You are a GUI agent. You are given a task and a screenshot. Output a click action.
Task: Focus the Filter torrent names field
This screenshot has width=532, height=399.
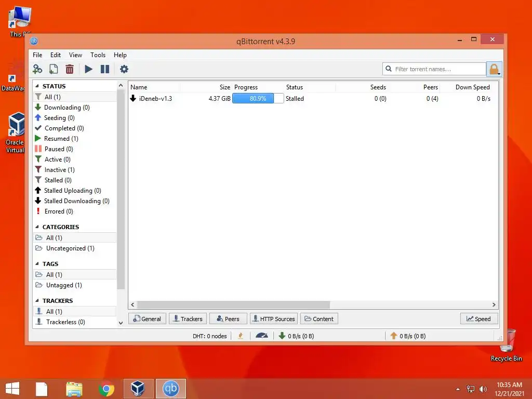pos(434,69)
